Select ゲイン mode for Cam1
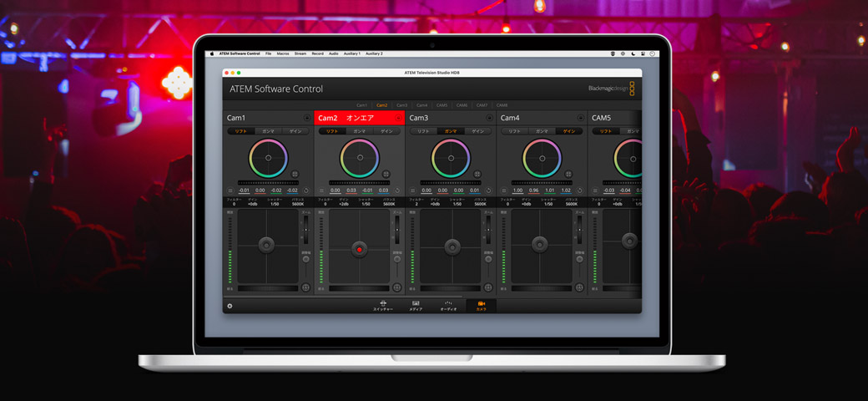The image size is (868, 401). point(295,131)
